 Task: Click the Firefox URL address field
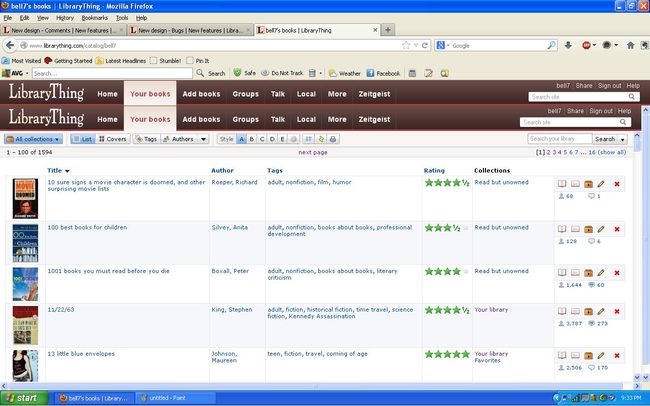pyautogui.click(x=213, y=46)
